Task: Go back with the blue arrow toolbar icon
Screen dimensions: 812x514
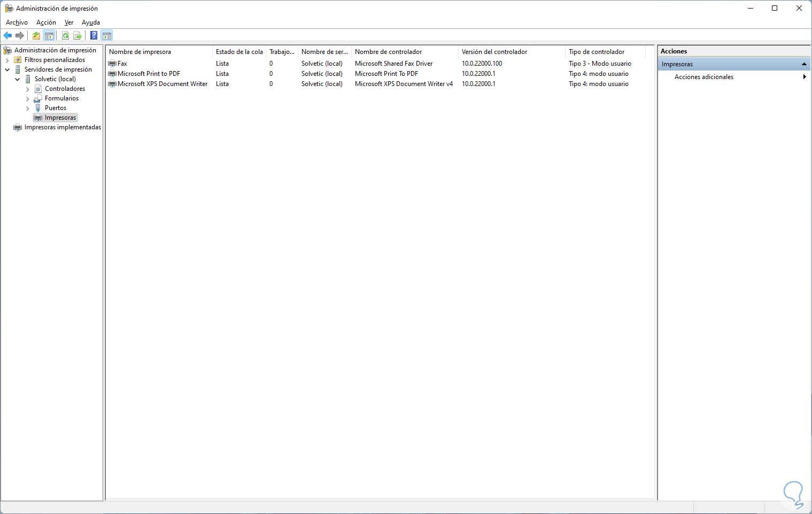Action: 7,36
